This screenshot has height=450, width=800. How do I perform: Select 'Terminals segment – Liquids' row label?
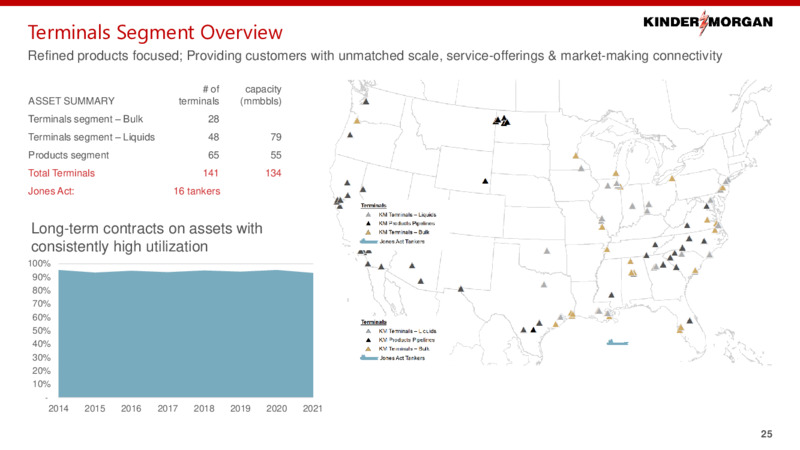(91, 137)
